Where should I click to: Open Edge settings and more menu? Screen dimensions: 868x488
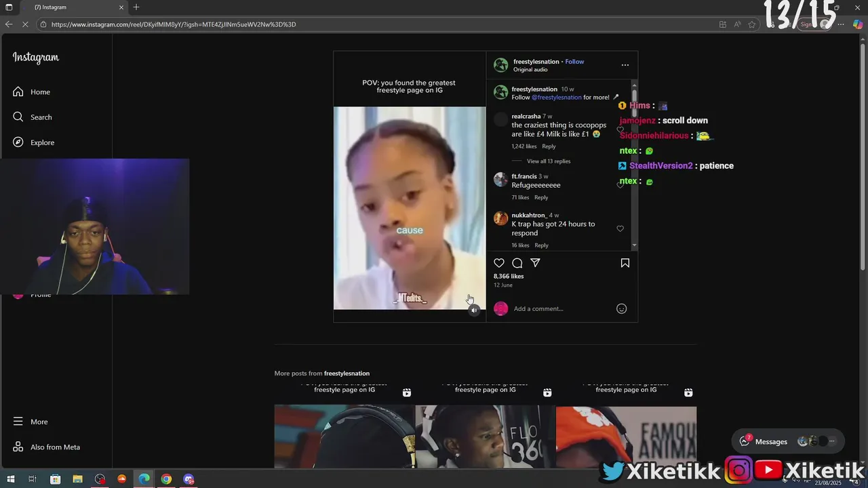coord(841,24)
